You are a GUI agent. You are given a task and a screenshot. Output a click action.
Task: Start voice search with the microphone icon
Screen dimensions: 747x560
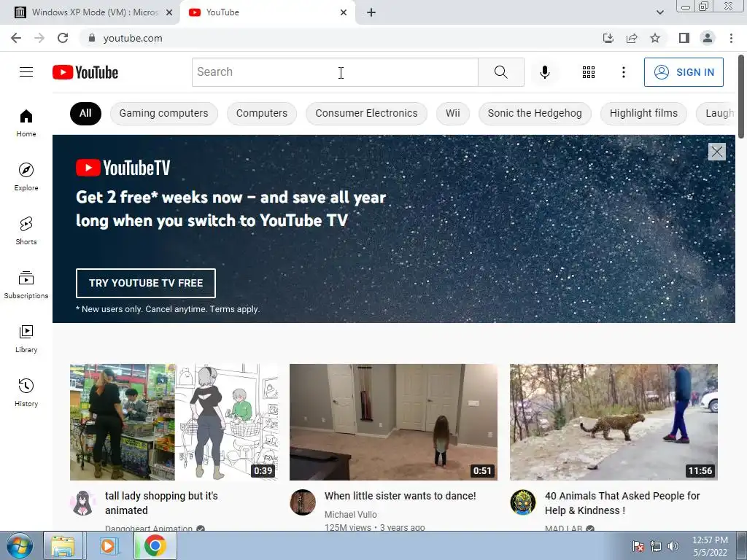tap(544, 72)
